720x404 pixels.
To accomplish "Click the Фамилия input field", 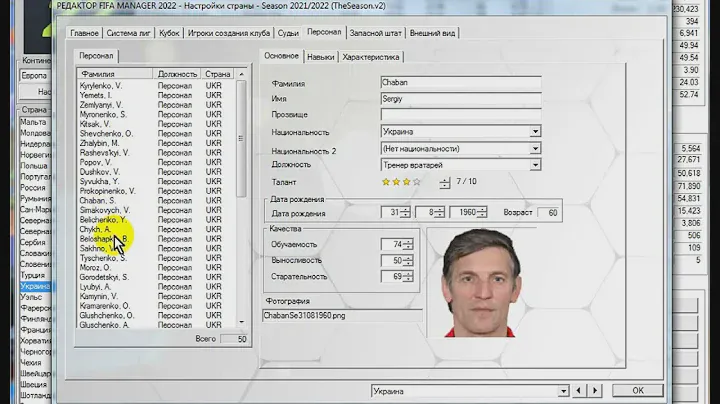I will click(460, 83).
